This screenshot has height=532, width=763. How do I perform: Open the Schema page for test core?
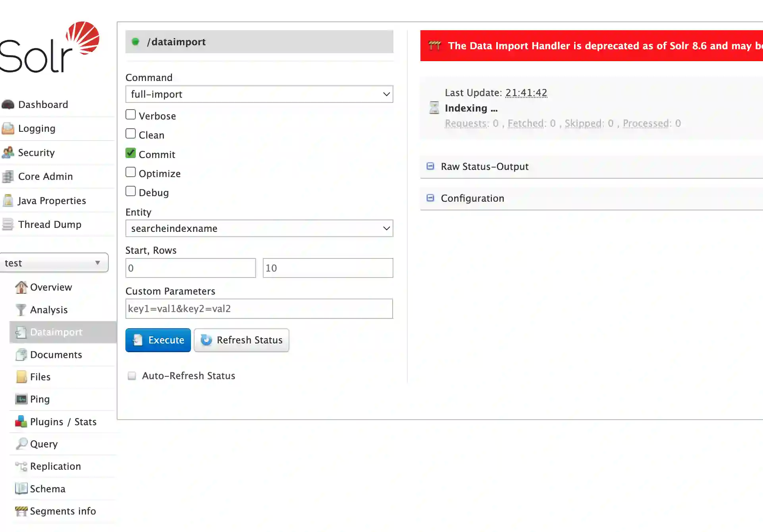coord(48,489)
